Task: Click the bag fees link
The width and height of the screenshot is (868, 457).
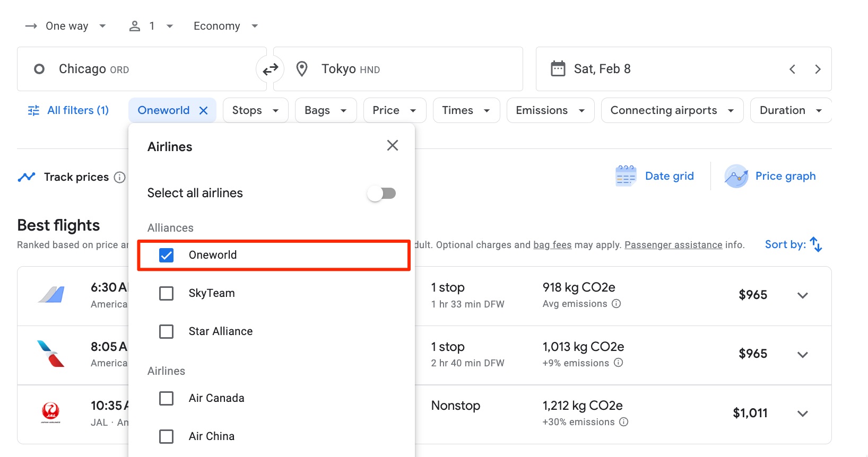Action: click(552, 245)
